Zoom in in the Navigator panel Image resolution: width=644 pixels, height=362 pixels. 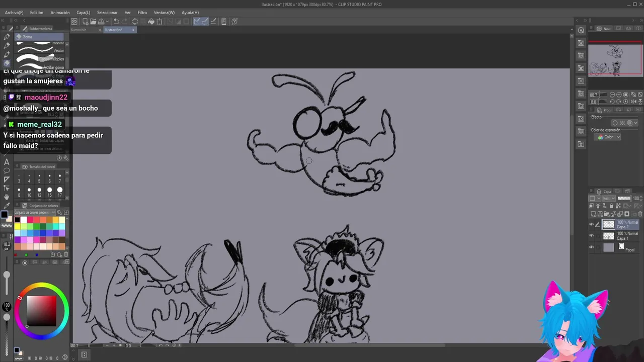tap(619, 95)
